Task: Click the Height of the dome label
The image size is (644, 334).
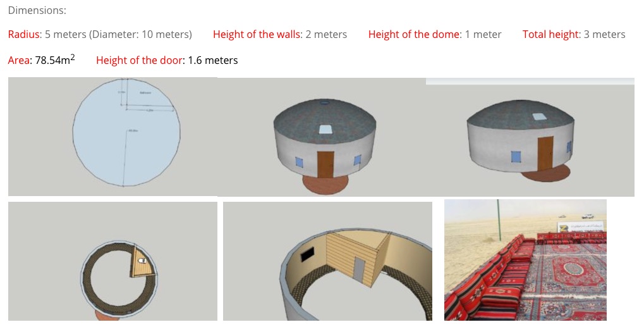Action: pyautogui.click(x=413, y=34)
